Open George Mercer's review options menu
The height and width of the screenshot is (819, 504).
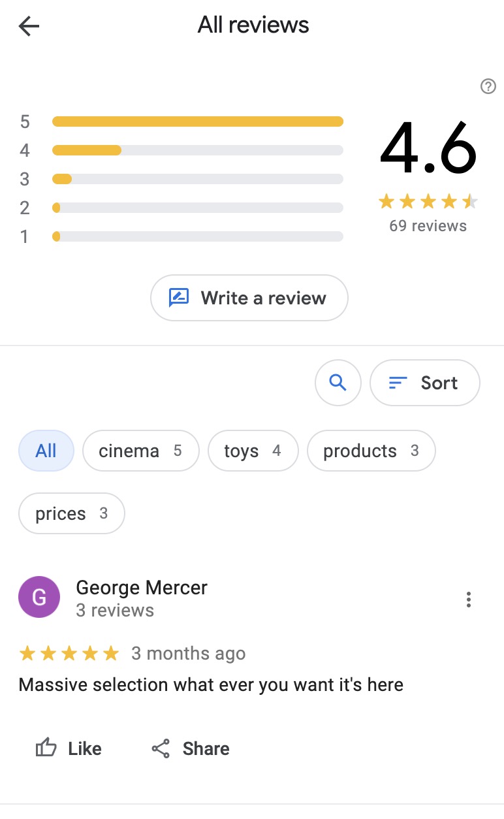(x=469, y=600)
